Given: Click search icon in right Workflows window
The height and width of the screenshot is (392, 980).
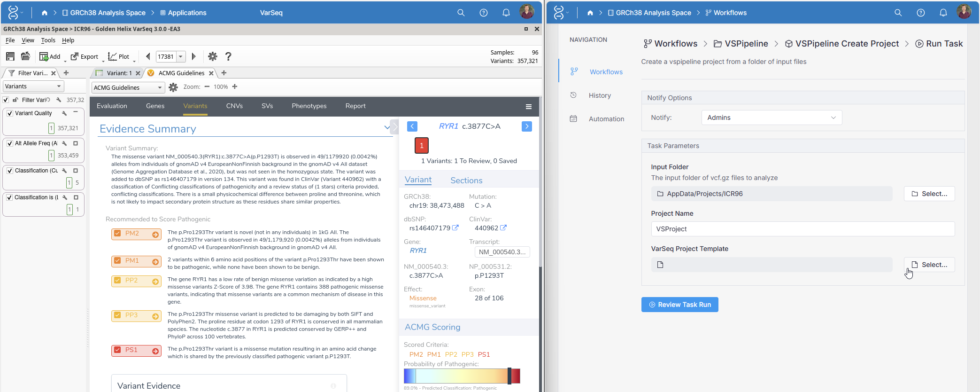Looking at the screenshot, I should click(898, 13).
